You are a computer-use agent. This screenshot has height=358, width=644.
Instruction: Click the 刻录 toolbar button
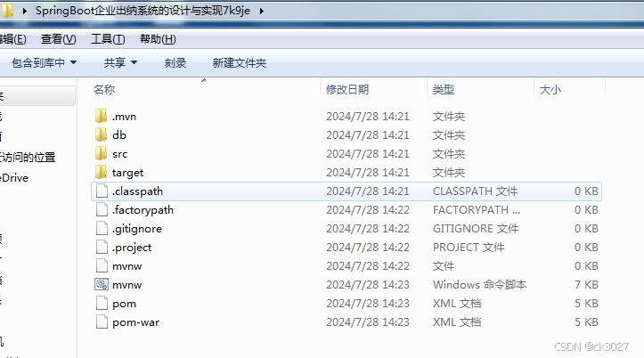pyautogui.click(x=175, y=63)
